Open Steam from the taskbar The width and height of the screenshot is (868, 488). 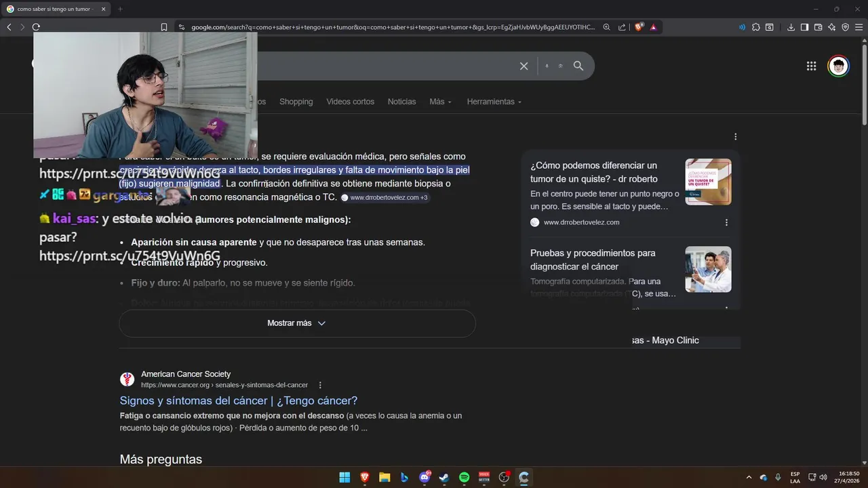click(444, 477)
